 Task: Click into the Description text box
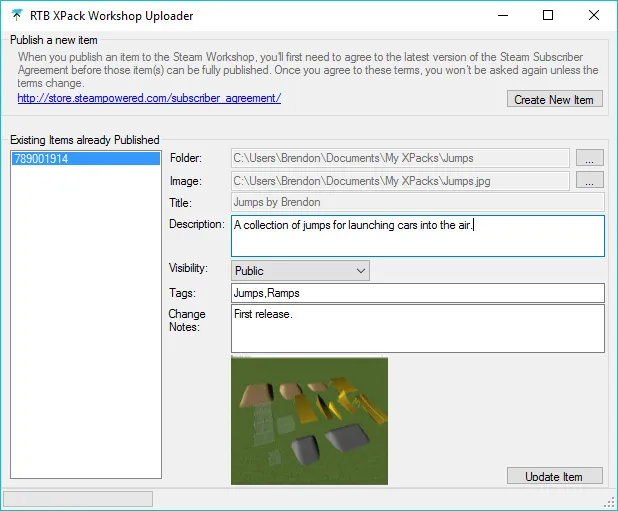(x=418, y=236)
